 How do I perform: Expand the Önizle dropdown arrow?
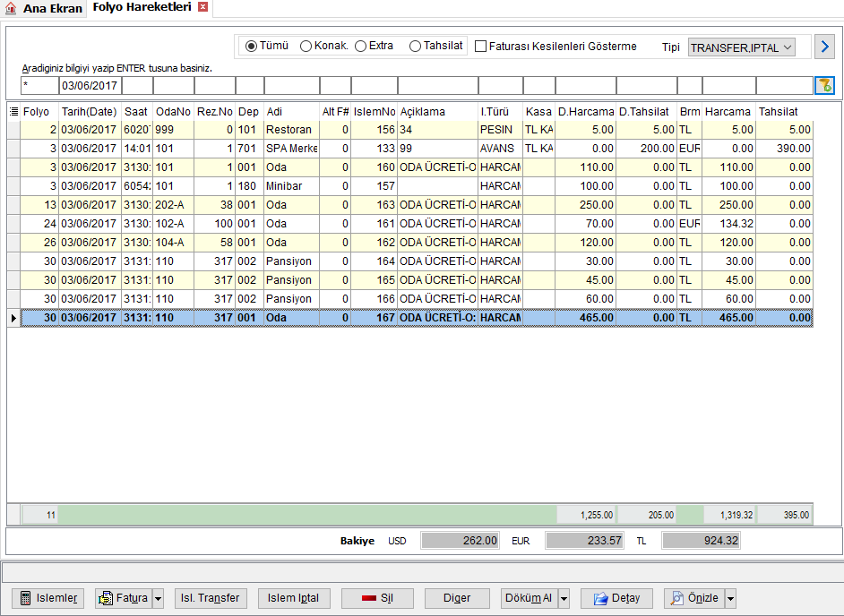click(x=730, y=598)
